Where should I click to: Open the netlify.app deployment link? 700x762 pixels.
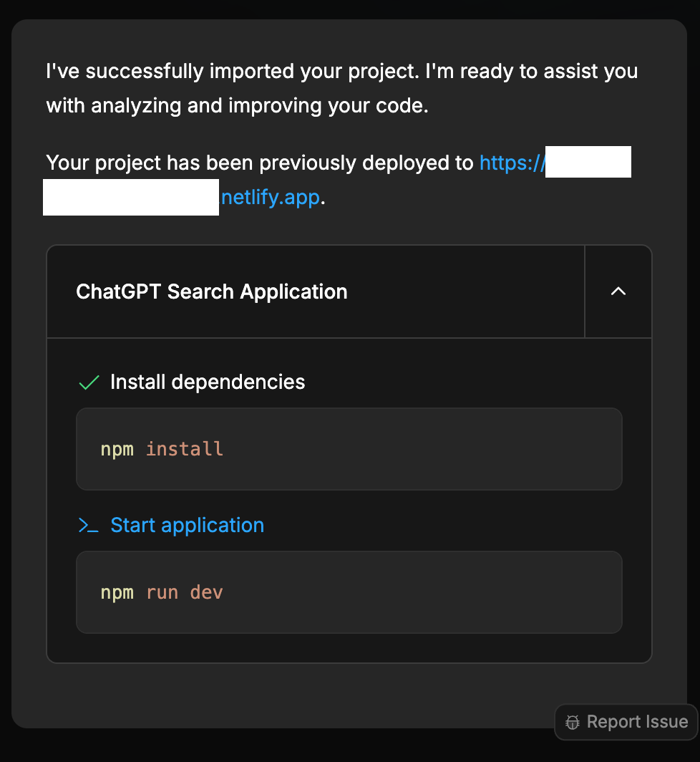[270, 198]
